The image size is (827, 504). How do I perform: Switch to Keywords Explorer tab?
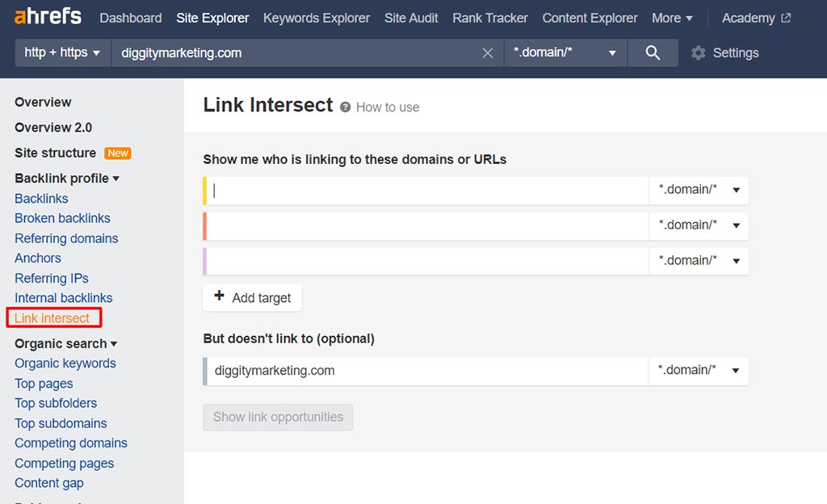(317, 18)
